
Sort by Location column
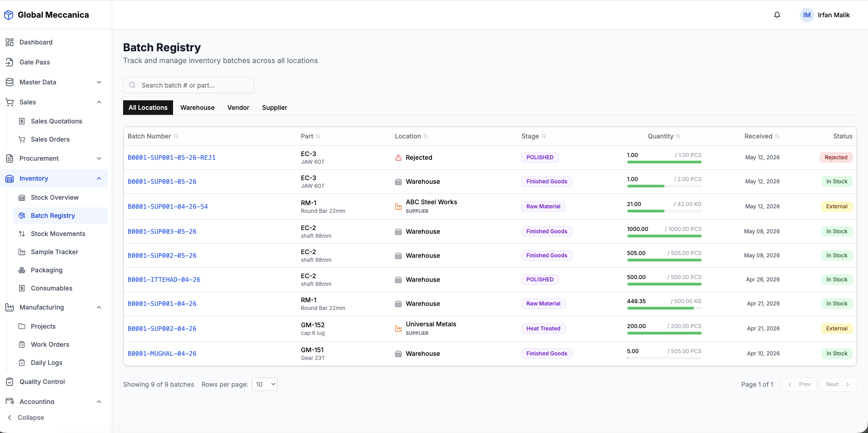[411, 136]
